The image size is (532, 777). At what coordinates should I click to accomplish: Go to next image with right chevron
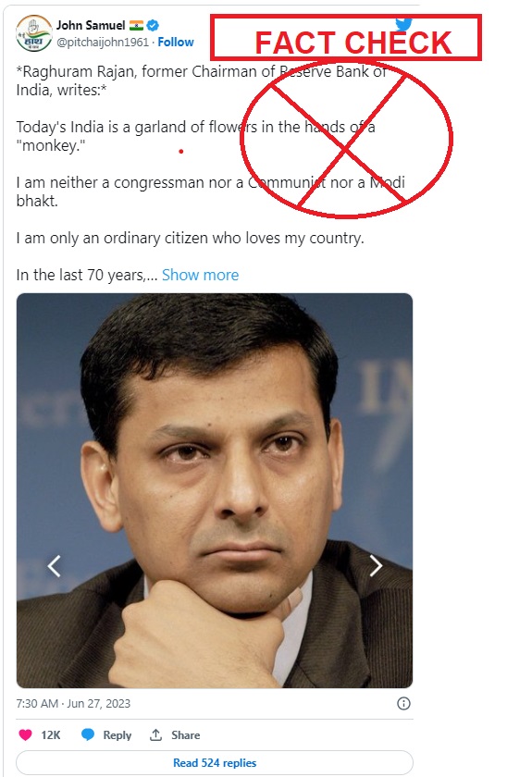[x=376, y=565]
